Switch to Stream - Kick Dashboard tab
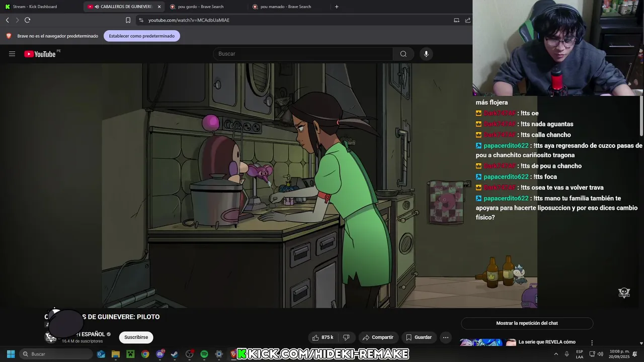644x362 pixels. click(x=41, y=7)
